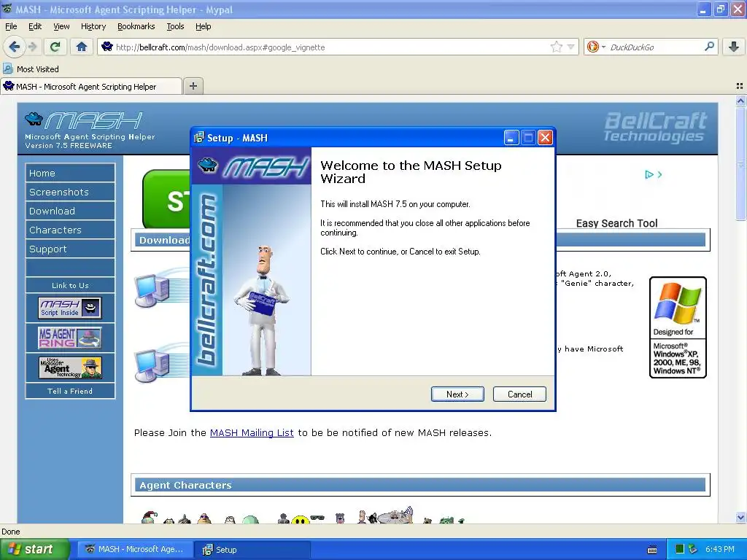747x560 pixels.
Task: Cancel the MASH Setup wizard
Action: point(519,394)
